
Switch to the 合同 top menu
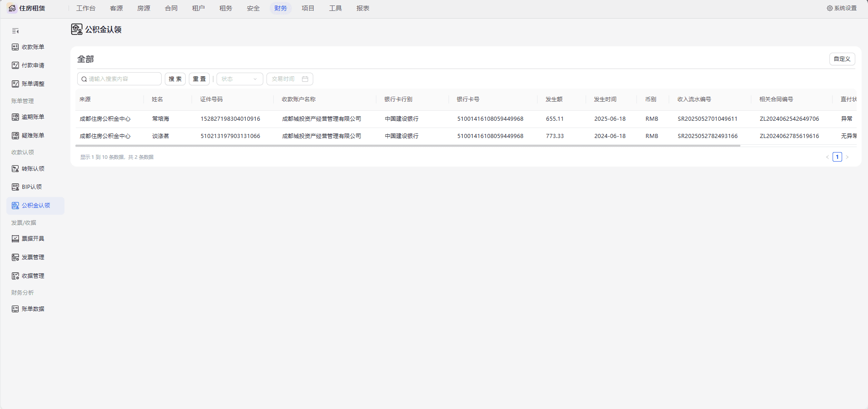click(x=171, y=8)
